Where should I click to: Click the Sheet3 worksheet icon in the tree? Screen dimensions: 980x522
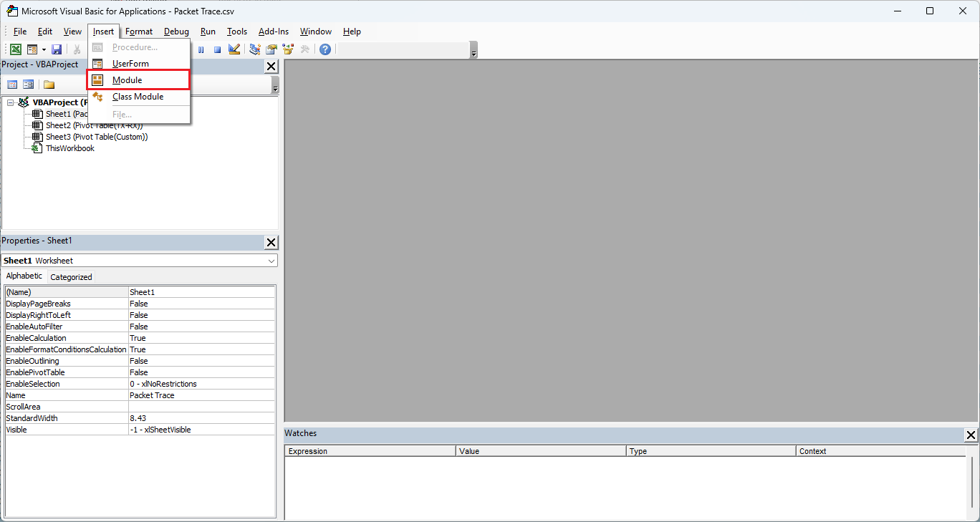37,137
